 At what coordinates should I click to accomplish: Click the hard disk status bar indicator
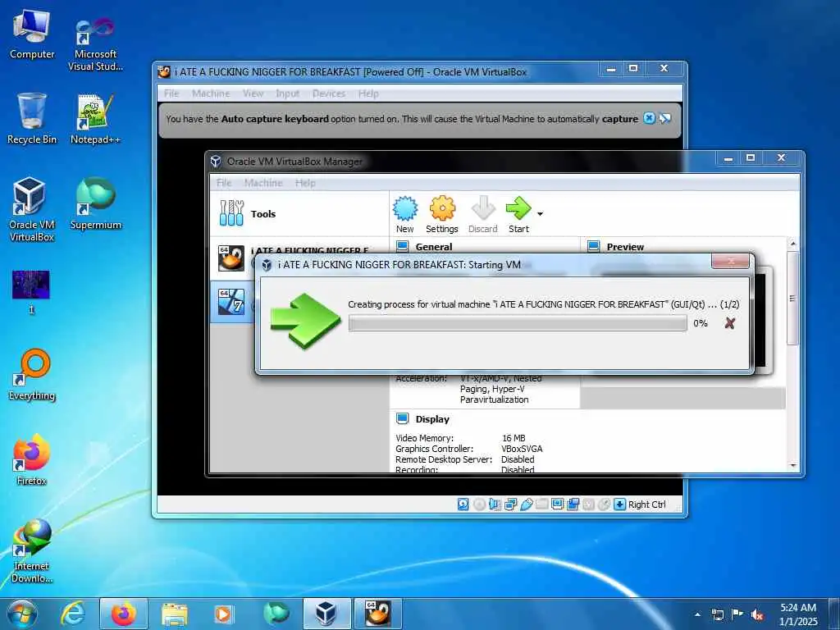[x=463, y=504]
